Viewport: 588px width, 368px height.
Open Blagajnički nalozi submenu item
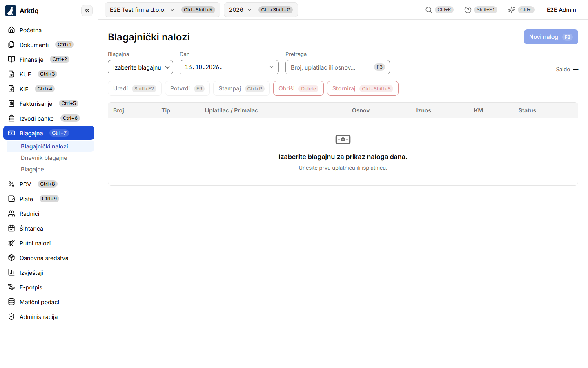[51, 146]
